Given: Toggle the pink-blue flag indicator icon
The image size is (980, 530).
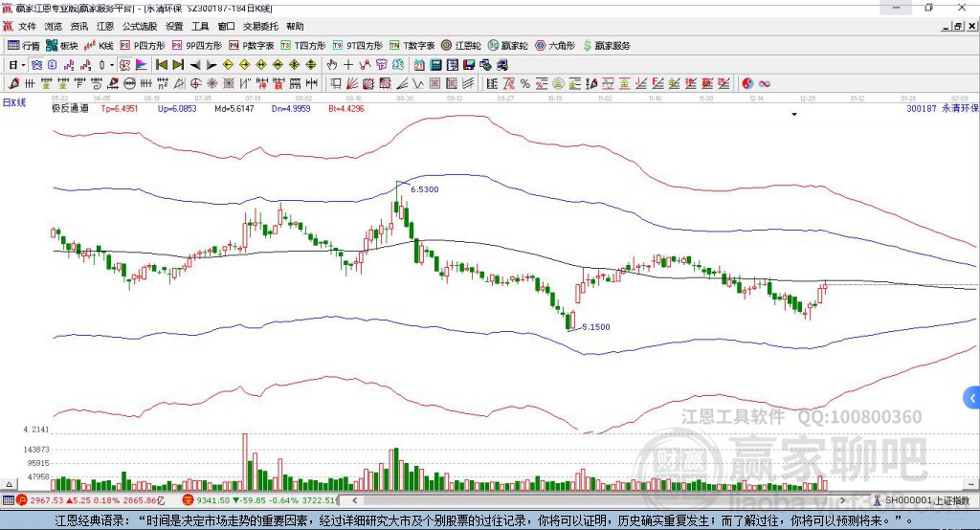Looking at the screenshot, I should click(x=142, y=65).
